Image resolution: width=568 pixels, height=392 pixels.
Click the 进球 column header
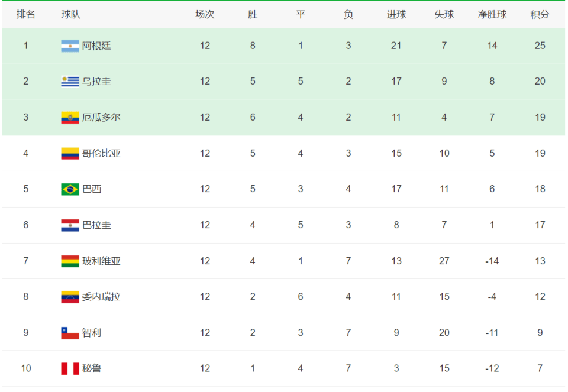396,14
